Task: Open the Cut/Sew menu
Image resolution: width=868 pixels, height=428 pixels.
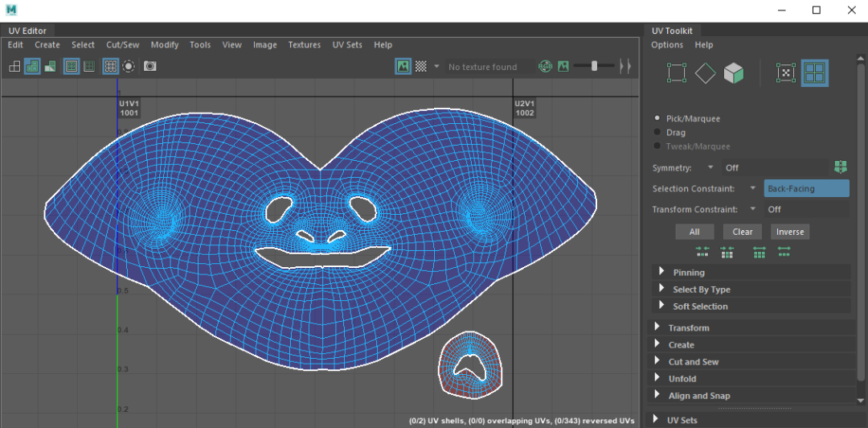Action: pyautogui.click(x=122, y=45)
